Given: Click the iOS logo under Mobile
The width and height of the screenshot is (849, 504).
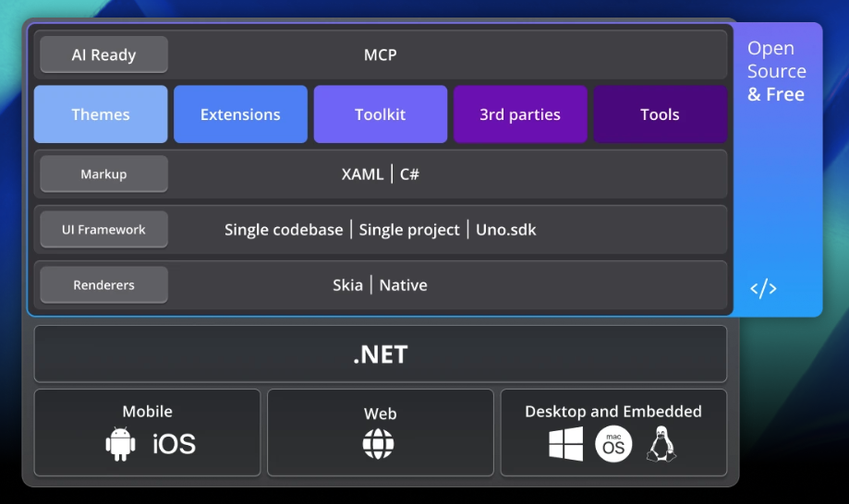Looking at the screenshot, I should coord(174,444).
